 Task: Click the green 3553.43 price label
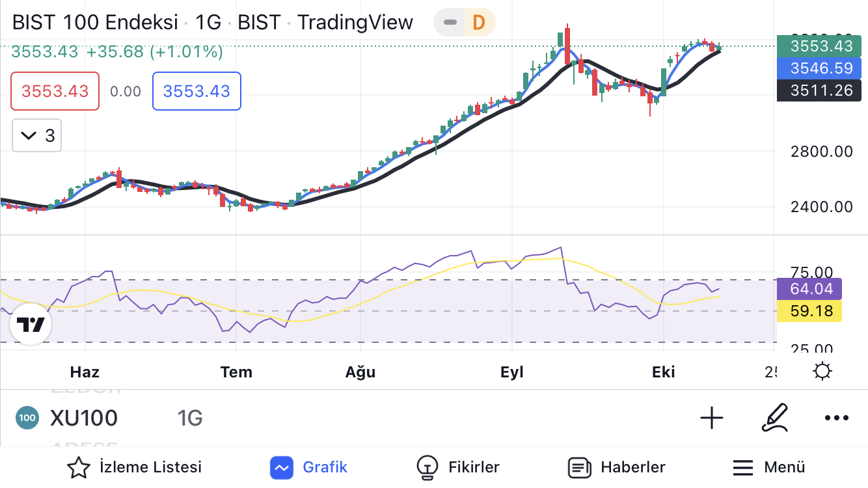coord(821,46)
